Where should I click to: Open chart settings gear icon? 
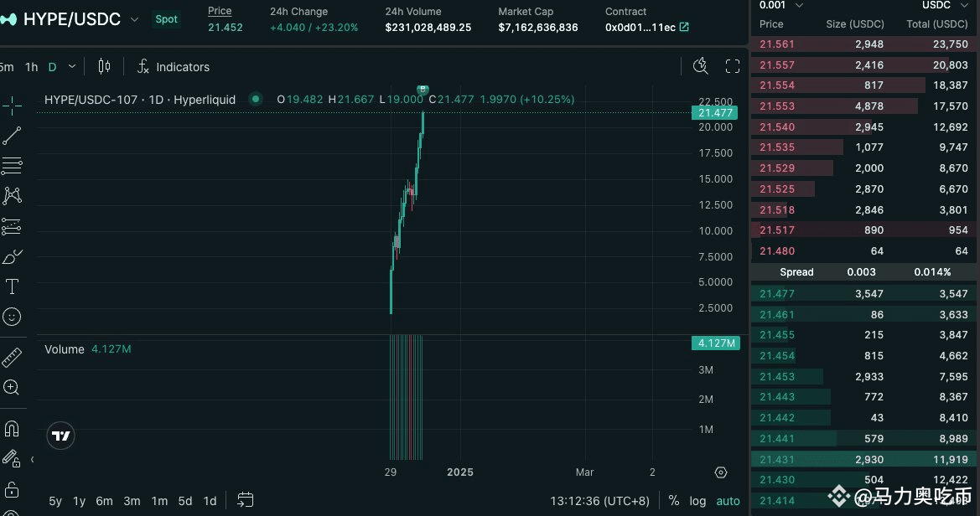[721, 472]
